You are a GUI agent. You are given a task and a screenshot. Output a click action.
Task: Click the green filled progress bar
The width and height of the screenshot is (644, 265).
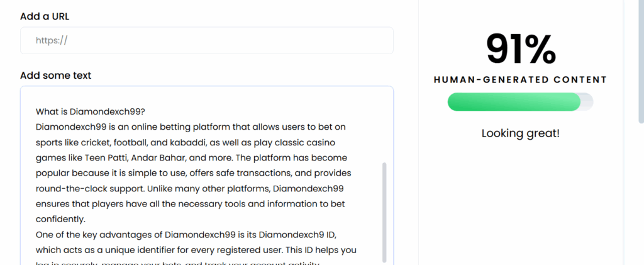click(x=513, y=102)
